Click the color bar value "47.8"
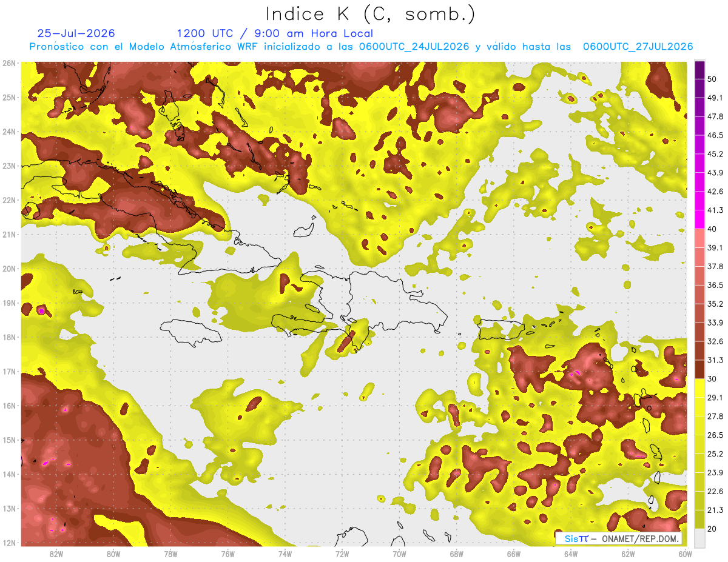 [715, 116]
